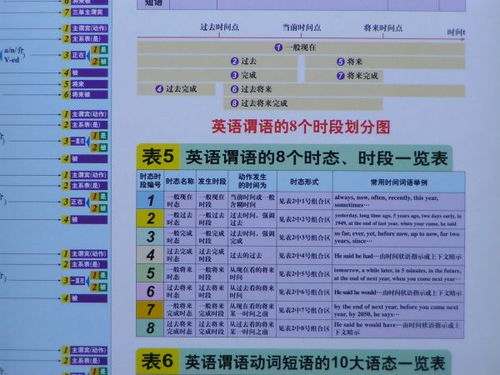This screenshot has height=375, width=500.
Task: Click the 时态名称 column header
Action: click(180, 181)
